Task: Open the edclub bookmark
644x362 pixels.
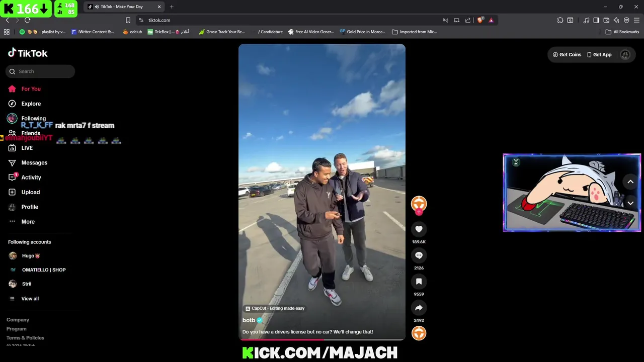Action: [x=132, y=32]
